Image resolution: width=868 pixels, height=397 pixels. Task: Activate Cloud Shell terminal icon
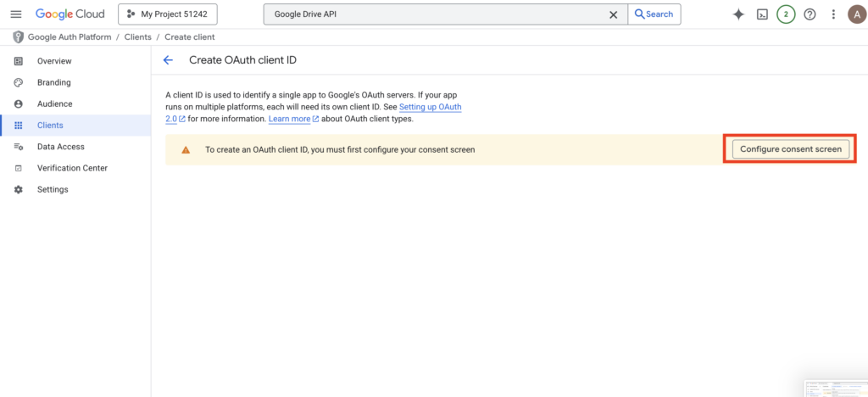[762, 14]
